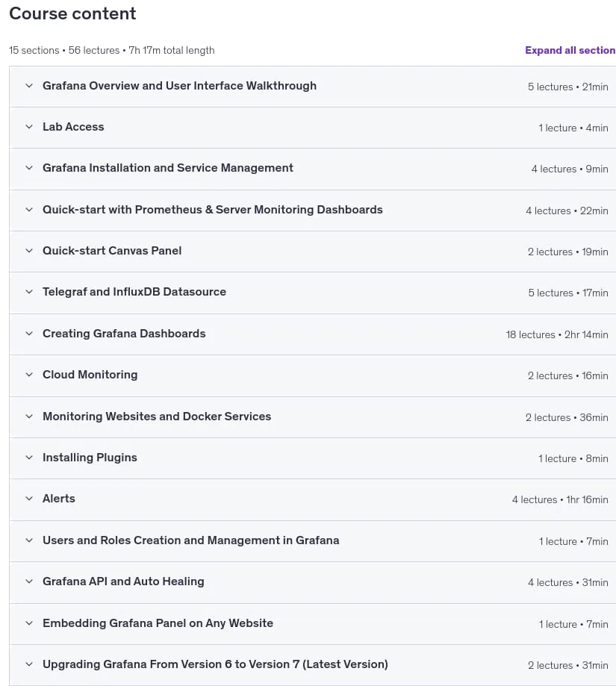Click '4 lectures • 22min' summary
This screenshot has height=686, width=616.
[x=567, y=211]
